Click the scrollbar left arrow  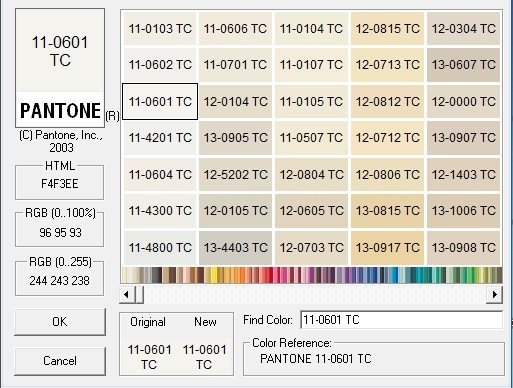coord(127,295)
